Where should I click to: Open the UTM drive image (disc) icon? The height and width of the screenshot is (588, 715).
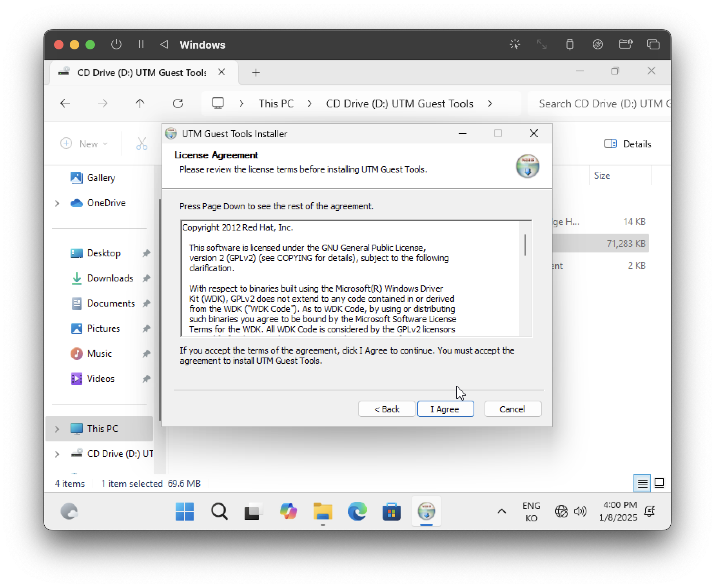click(x=597, y=44)
